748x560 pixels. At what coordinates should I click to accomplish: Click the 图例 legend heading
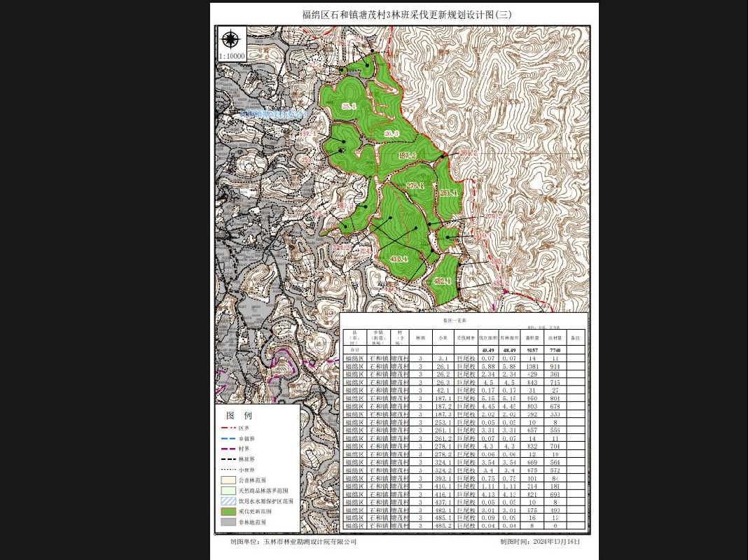(x=240, y=415)
